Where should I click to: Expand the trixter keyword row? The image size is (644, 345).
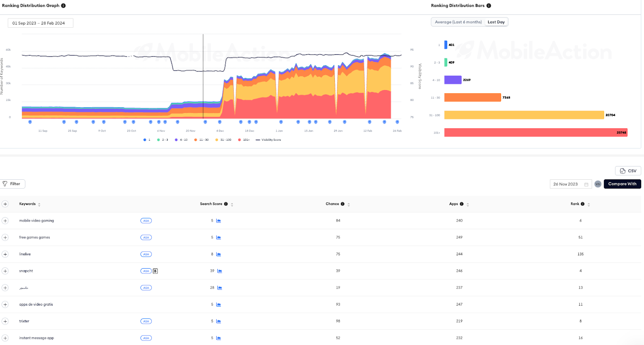tap(5, 321)
